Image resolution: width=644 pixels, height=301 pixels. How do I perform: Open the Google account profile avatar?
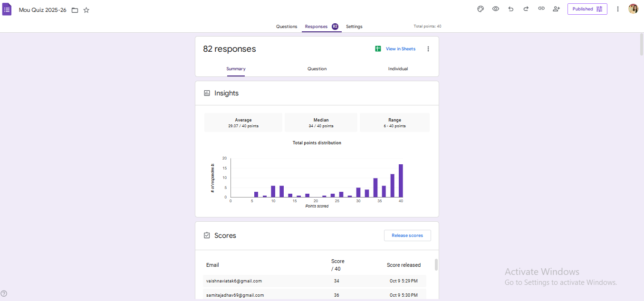click(x=633, y=9)
